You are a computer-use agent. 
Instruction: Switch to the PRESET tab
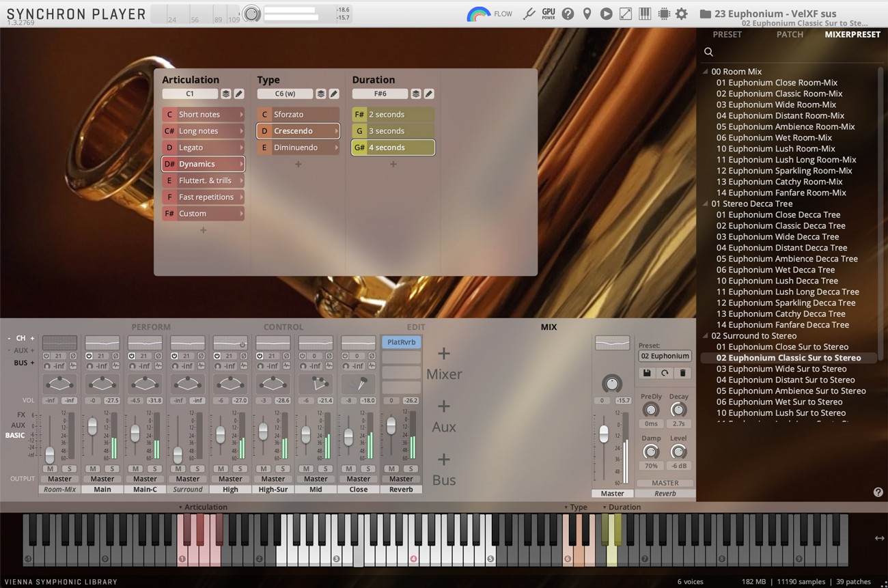pos(727,34)
